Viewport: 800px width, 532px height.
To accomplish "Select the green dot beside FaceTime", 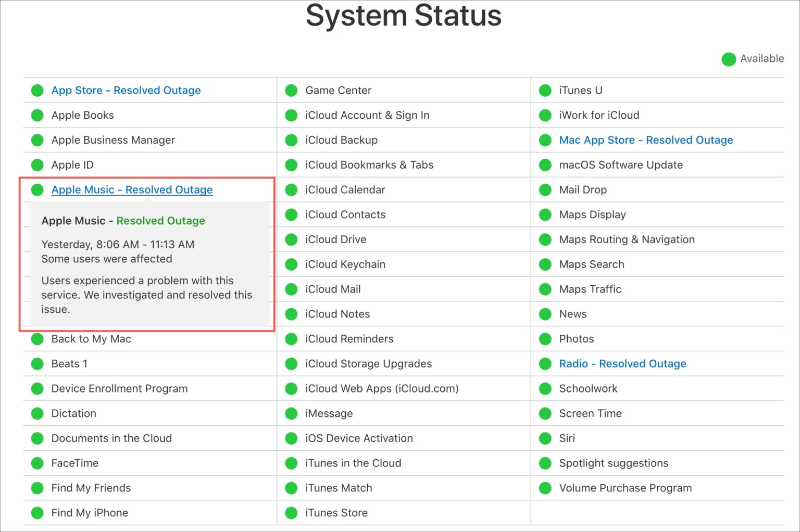I will click(37, 463).
